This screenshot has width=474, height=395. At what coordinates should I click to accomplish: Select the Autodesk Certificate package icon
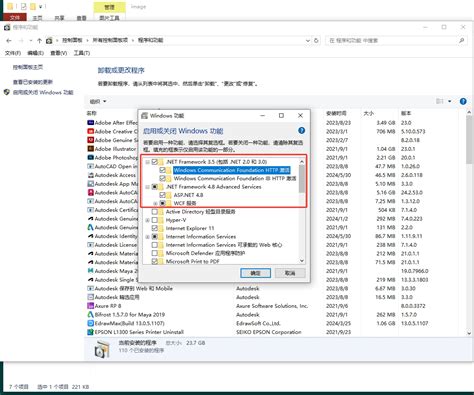pos(90,210)
